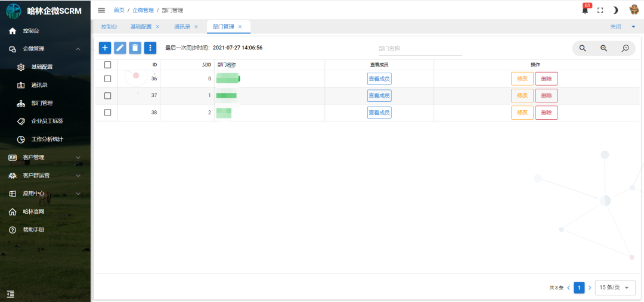Open the 15条/页 page size dropdown
This screenshot has width=644, height=302.
tap(614, 287)
